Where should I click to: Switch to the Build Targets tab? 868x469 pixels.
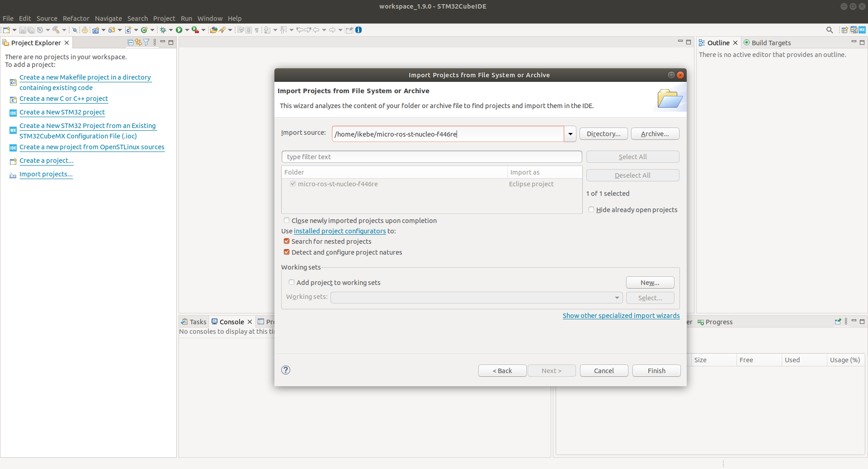click(767, 43)
